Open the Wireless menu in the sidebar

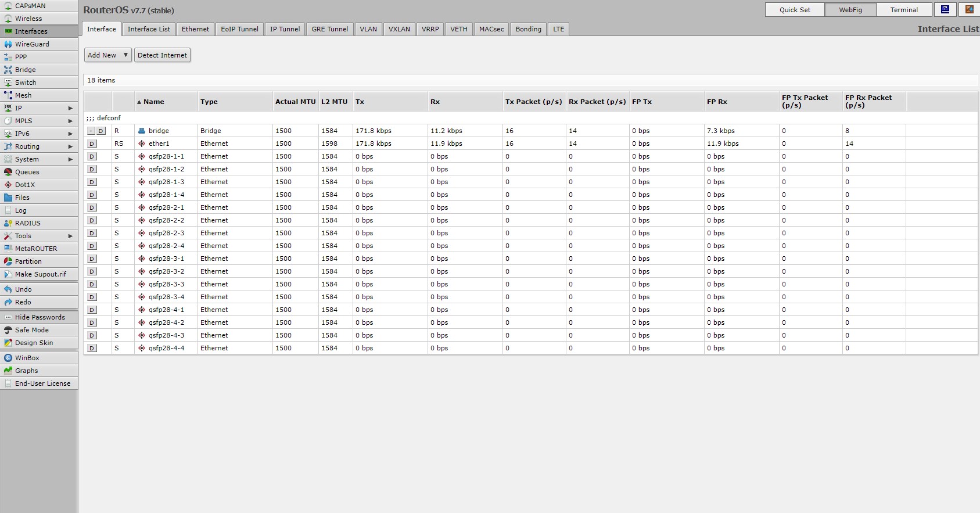coord(39,19)
